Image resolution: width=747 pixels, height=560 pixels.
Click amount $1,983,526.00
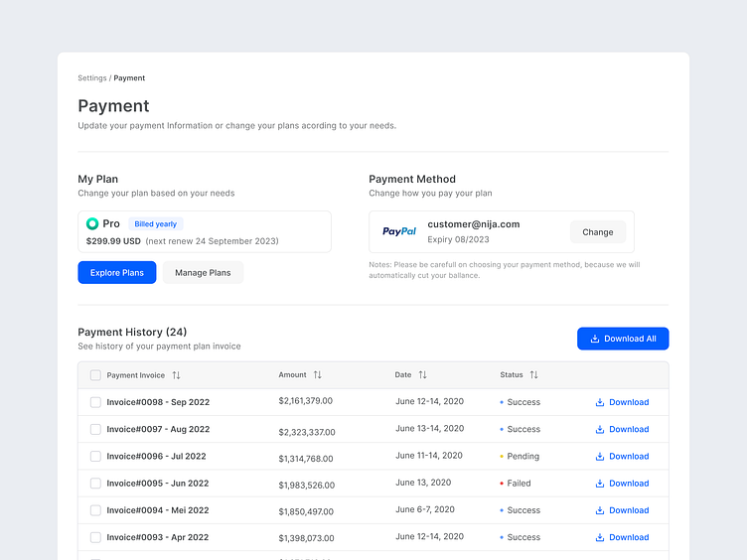307,486
